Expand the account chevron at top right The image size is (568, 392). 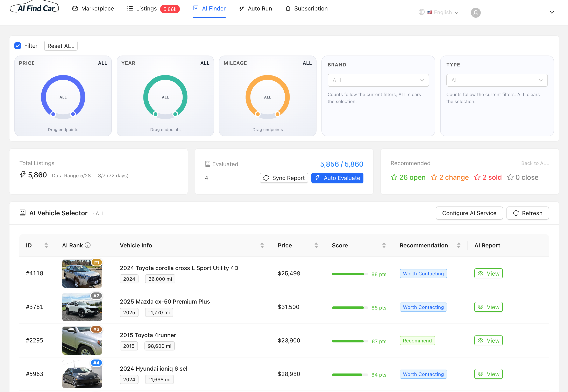552,12
